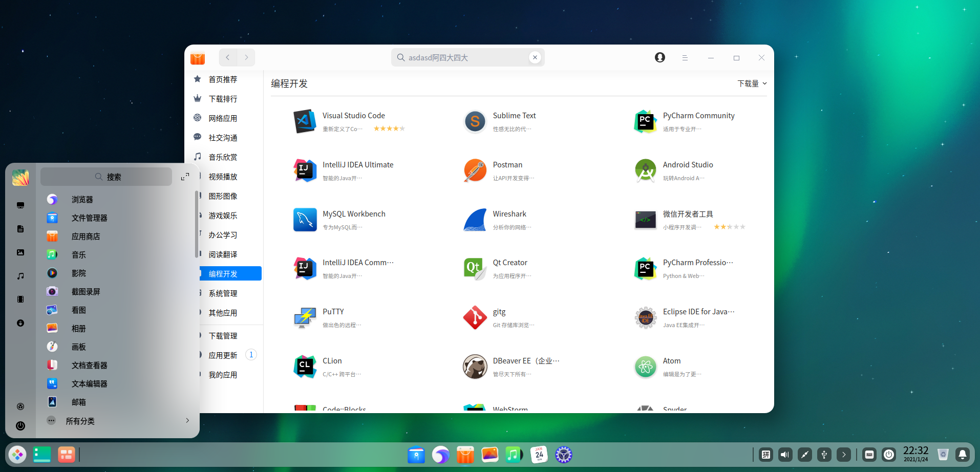Open PyCharm Community app icon
This screenshot has width=980, height=472.
pyautogui.click(x=645, y=121)
